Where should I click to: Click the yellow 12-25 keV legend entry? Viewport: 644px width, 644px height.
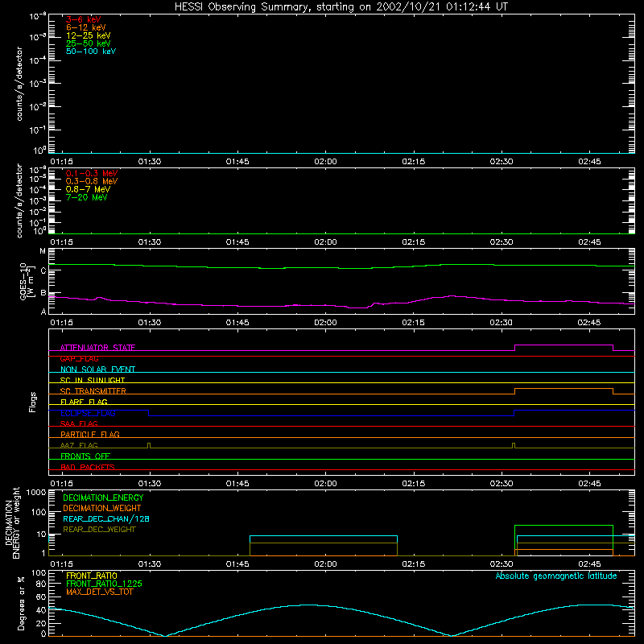click(x=89, y=35)
